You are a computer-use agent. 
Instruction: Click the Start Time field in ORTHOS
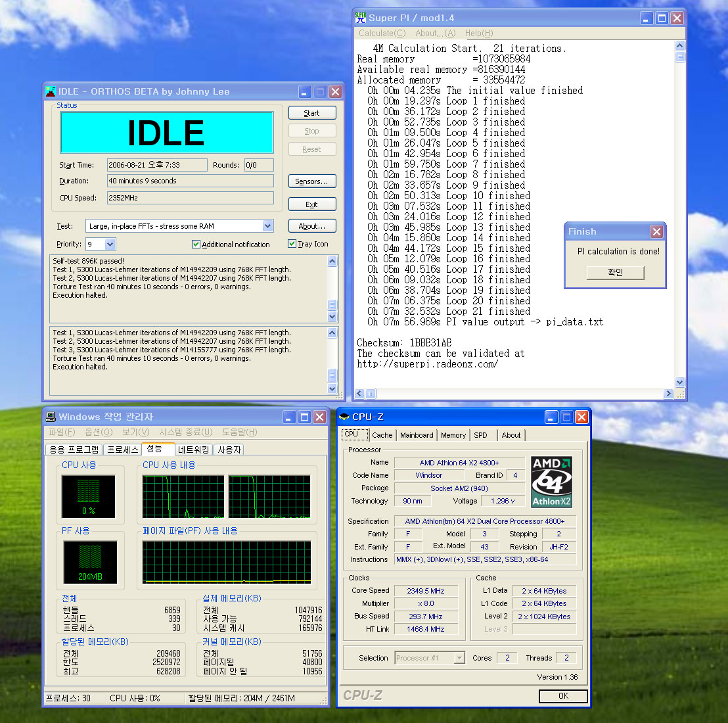(157, 165)
